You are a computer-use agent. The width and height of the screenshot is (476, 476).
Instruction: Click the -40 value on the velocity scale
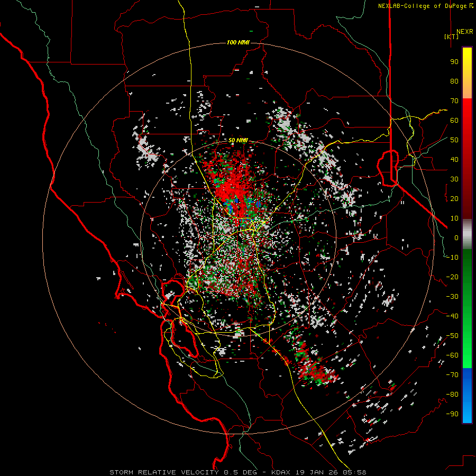pyautogui.click(x=452, y=316)
